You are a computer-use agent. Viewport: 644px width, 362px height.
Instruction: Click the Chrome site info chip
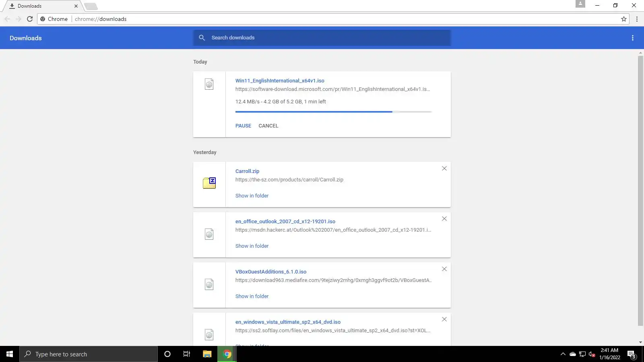pyautogui.click(x=54, y=19)
